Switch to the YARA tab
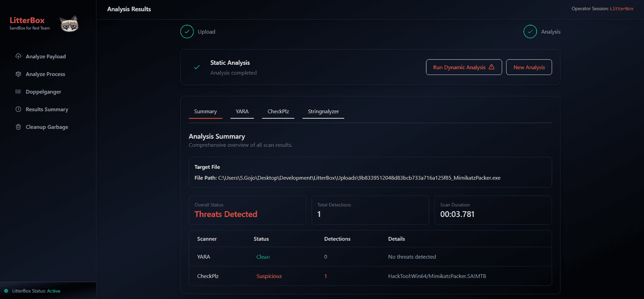The width and height of the screenshot is (644, 299). (242, 111)
